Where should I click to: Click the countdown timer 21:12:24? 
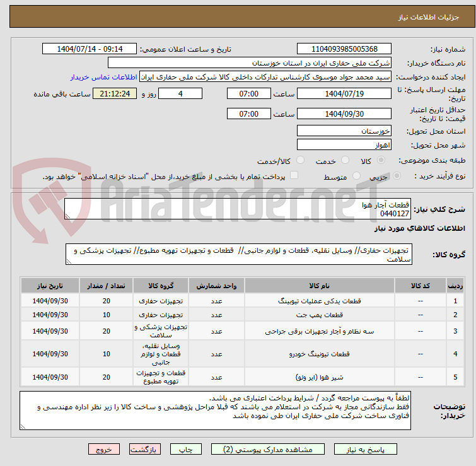click(x=115, y=93)
